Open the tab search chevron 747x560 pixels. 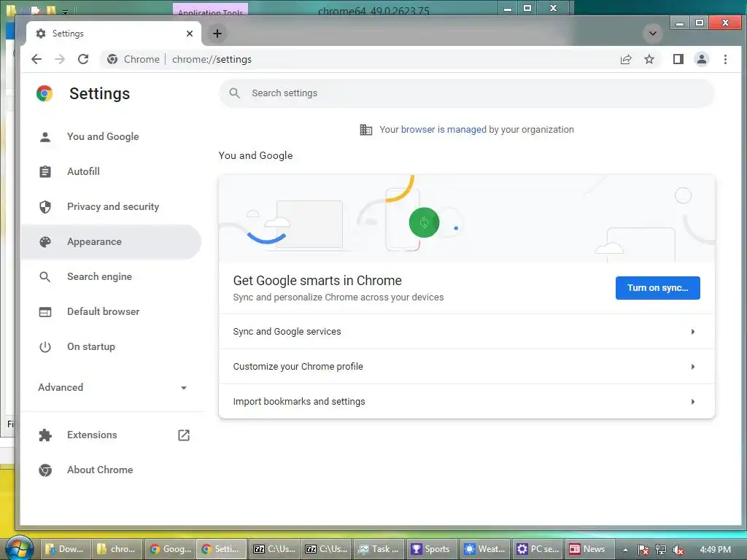coord(653,34)
